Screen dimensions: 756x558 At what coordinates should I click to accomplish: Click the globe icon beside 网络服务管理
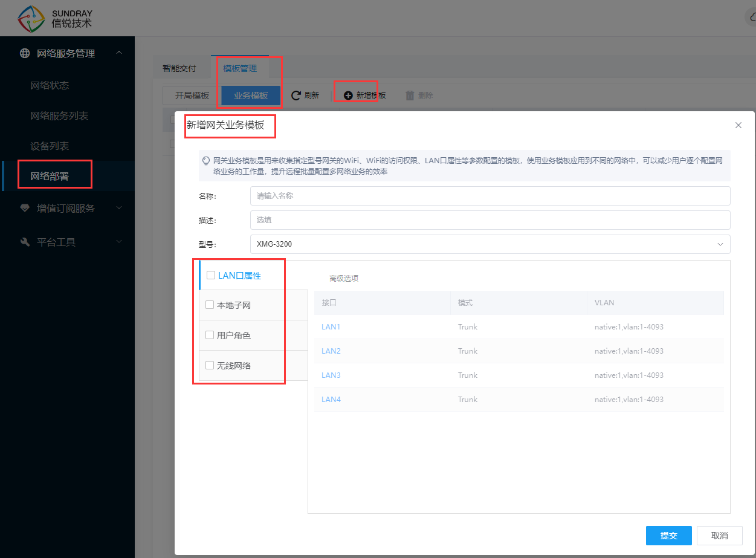25,53
